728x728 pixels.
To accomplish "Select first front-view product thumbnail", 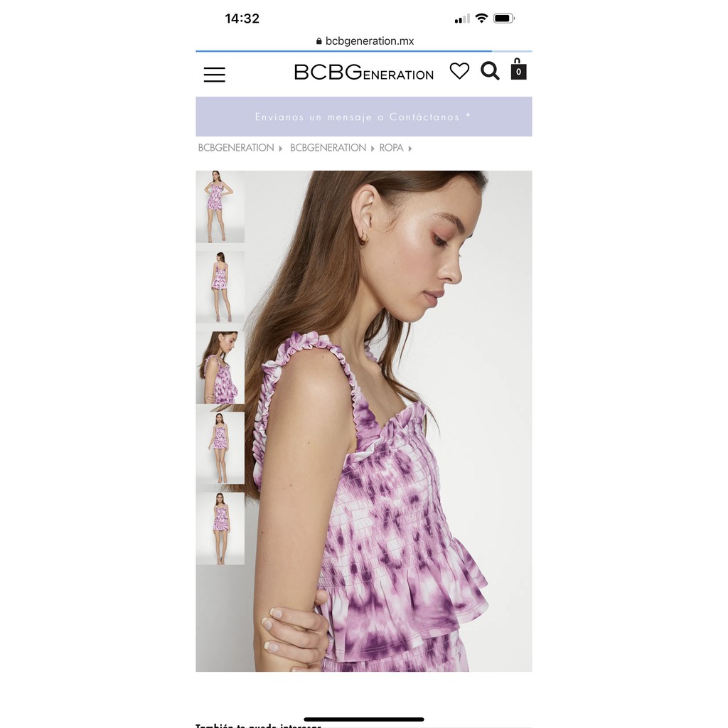I will tap(220, 207).
